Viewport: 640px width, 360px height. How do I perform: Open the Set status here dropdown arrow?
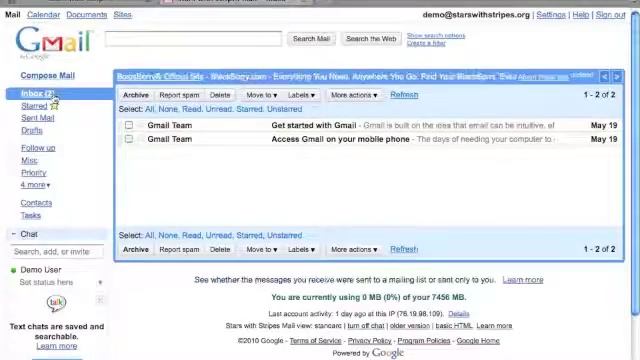[100, 282]
